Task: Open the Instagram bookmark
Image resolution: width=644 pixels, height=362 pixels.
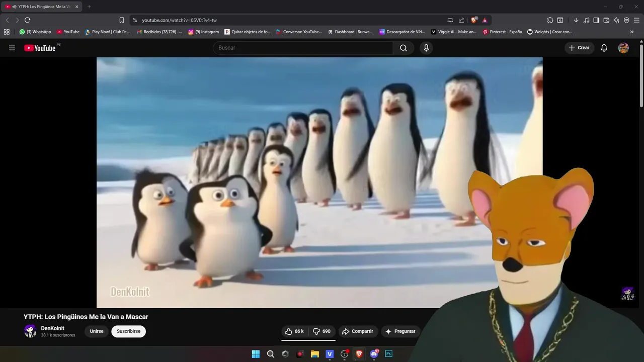Action: (x=204, y=32)
